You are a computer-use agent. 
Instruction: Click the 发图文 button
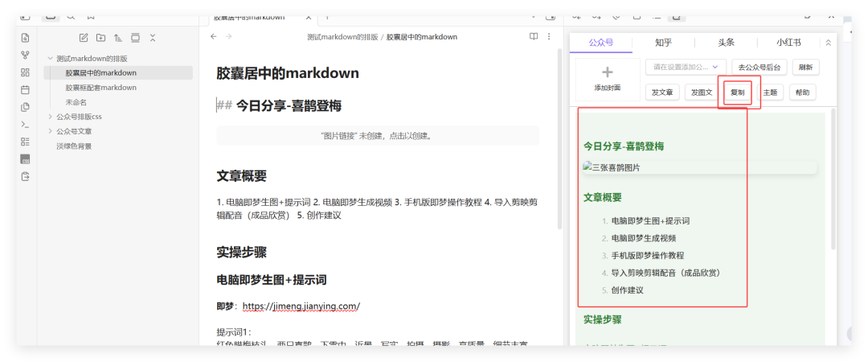[702, 93]
